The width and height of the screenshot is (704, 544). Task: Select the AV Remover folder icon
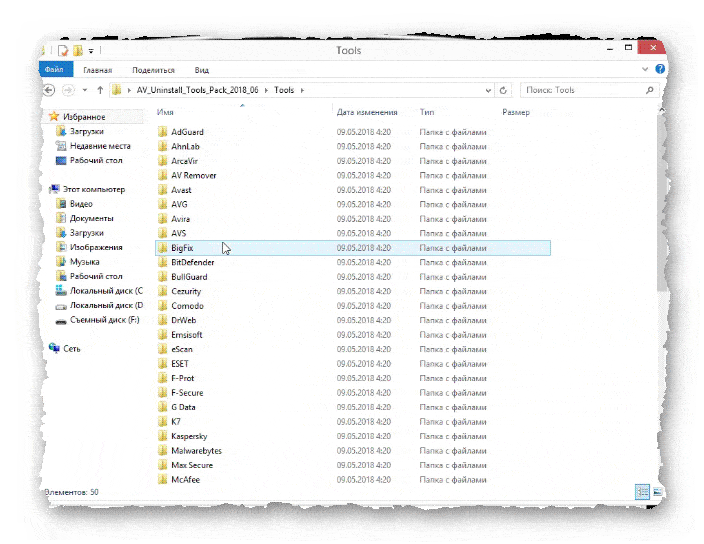[x=163, y=175]
